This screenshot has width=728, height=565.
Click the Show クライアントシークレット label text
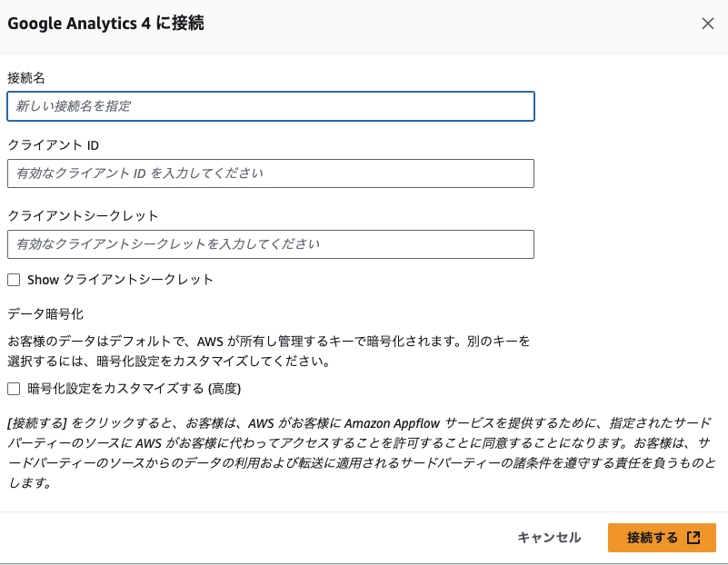120,280
